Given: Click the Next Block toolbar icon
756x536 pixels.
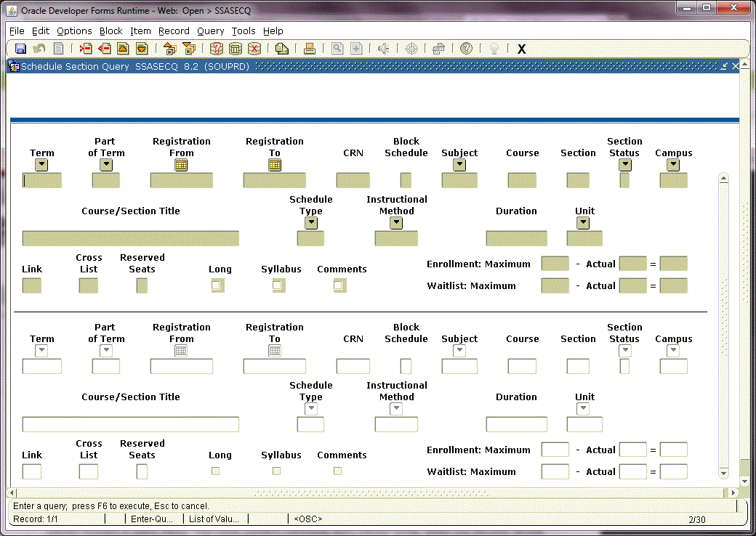Looking at the screenshot, I should (x=189, y=49).
